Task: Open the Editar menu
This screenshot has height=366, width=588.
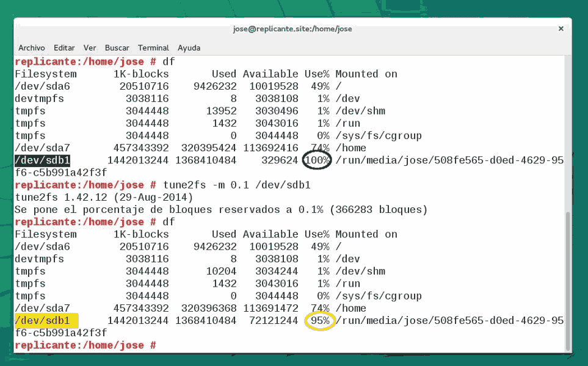Action: [x=64, y=48]
